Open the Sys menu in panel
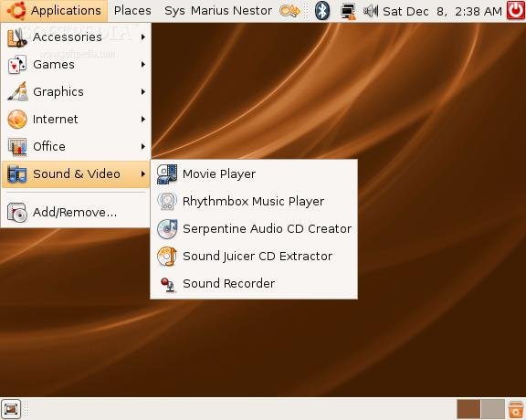The width and height of the screenshot is (526, 420). [x=174, y=11]
